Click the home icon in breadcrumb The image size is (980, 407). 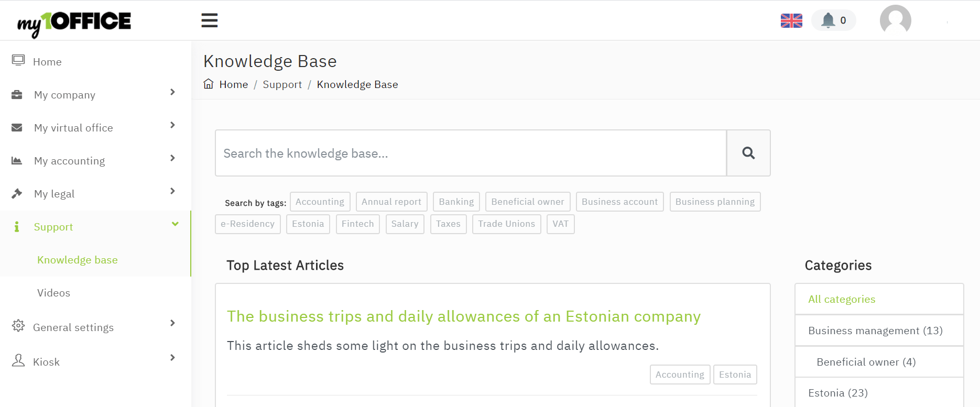tap(209, 84)
